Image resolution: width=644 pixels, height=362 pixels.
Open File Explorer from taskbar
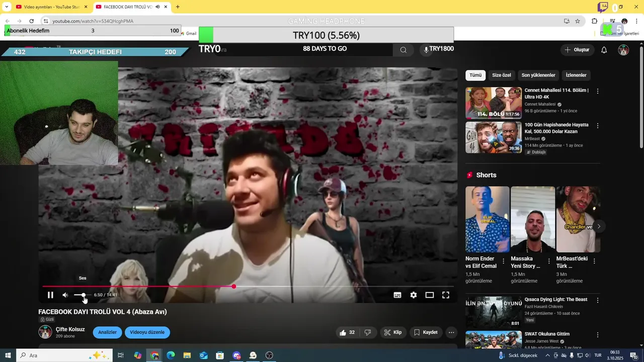point(187,355)
